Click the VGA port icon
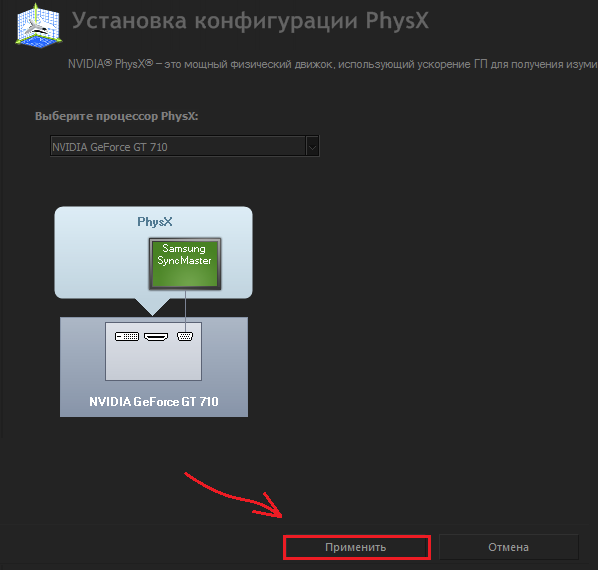 pyautogui.click(x=185, y=336)
